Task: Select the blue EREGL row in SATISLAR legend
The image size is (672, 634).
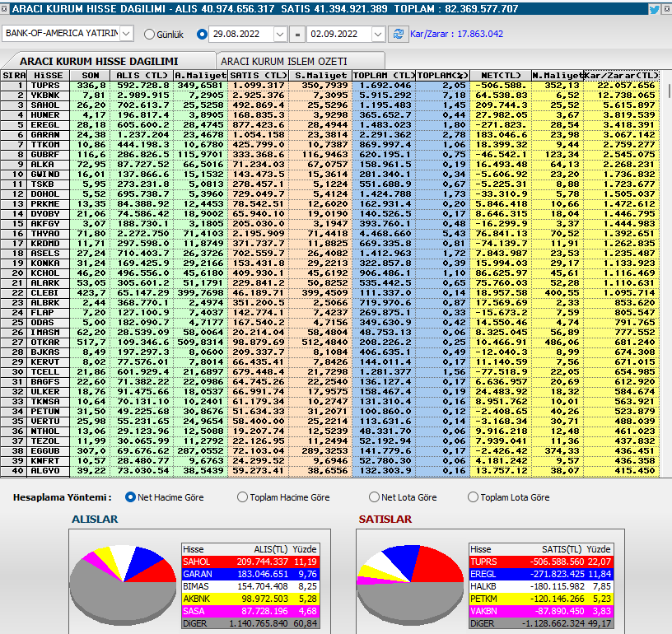Action: 541,574
